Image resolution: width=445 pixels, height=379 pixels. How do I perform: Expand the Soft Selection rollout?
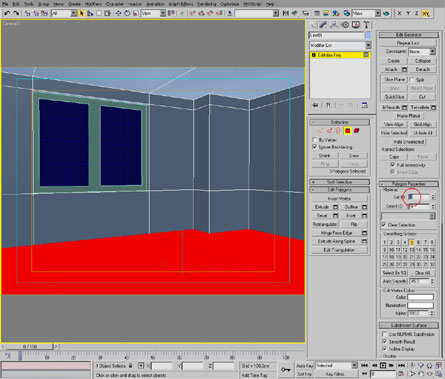[x=340, y=182]
